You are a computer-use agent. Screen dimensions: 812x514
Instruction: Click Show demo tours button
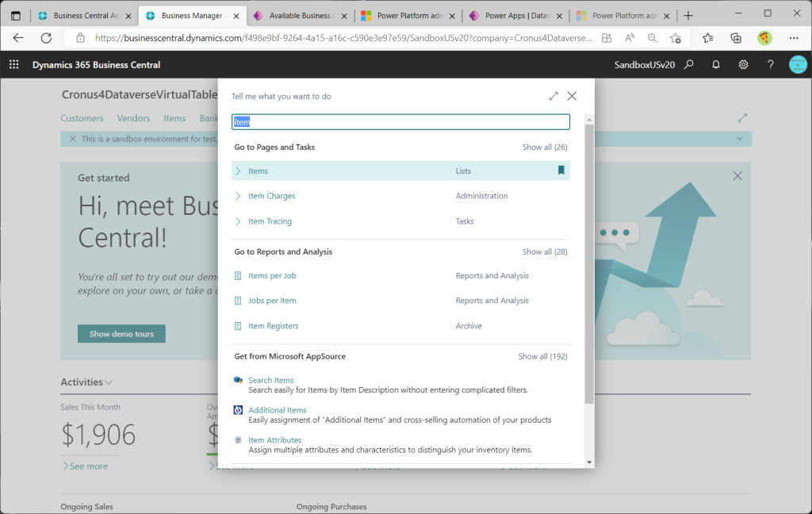(x=121, y=334)
